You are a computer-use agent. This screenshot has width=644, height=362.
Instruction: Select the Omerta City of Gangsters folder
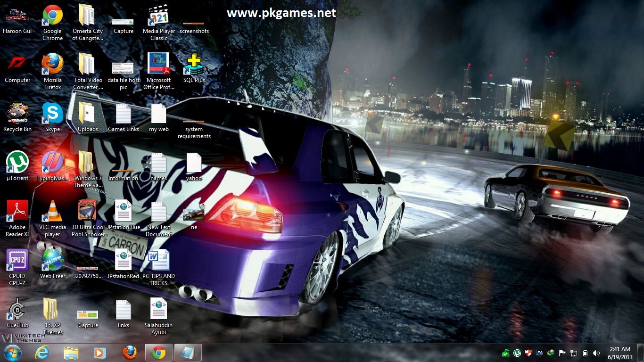click(88, 22)
